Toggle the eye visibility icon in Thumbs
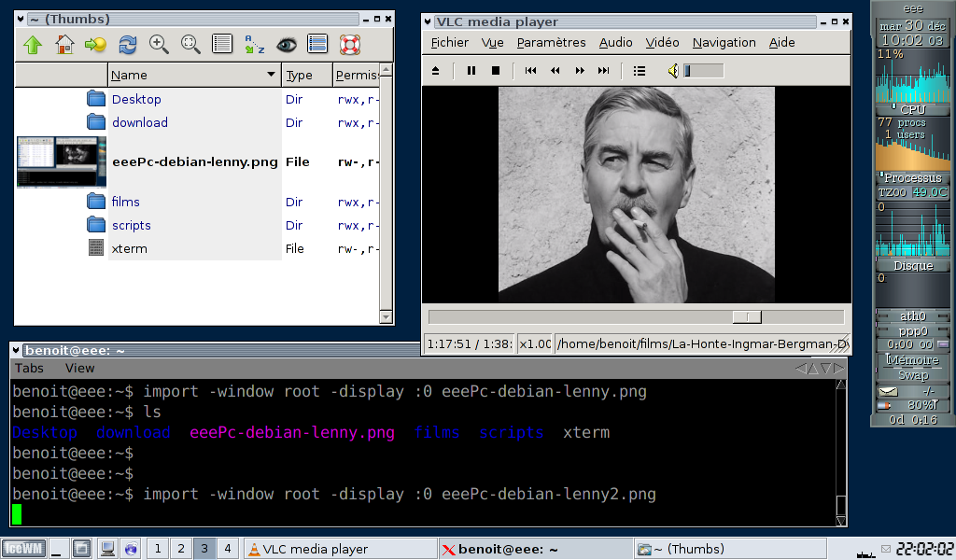 click(x=286, y=45)
